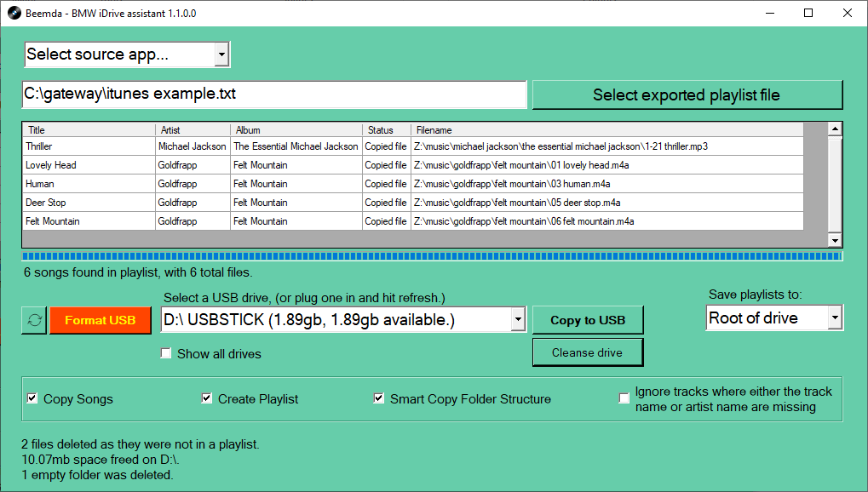Toggle the Create Playlist checkbox
This screenshot has height=492, width=868.
point(206,398)
